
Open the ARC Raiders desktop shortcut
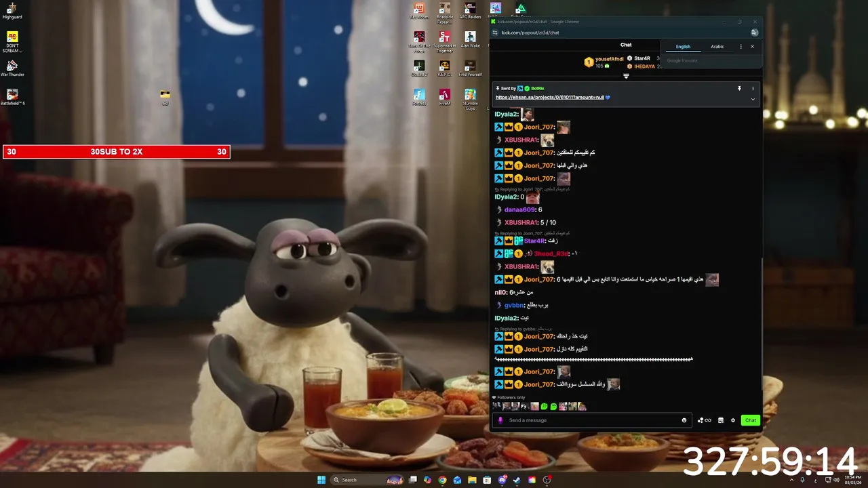coord(470,11)
